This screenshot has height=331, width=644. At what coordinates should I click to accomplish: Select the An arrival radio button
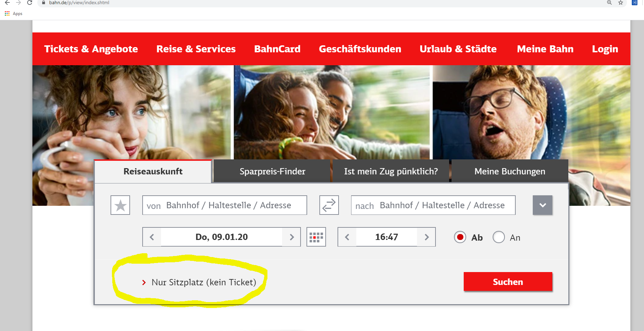point(499,237)
